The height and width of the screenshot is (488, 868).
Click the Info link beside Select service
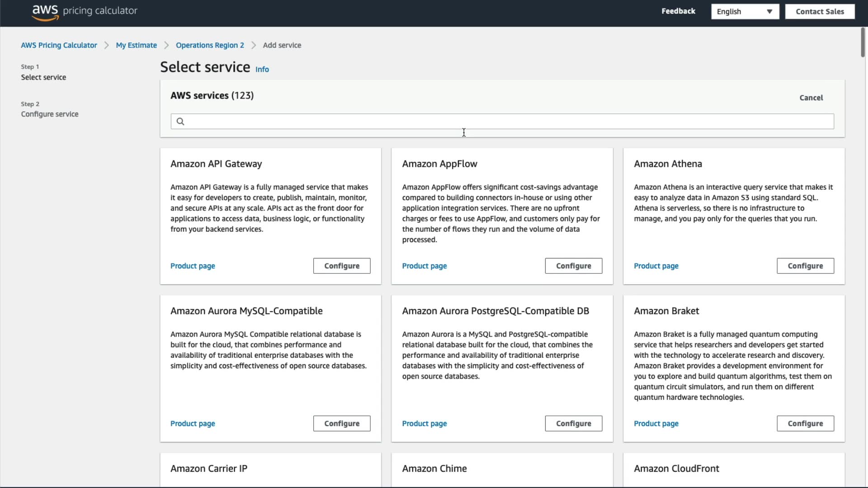(x=262, y=70)
